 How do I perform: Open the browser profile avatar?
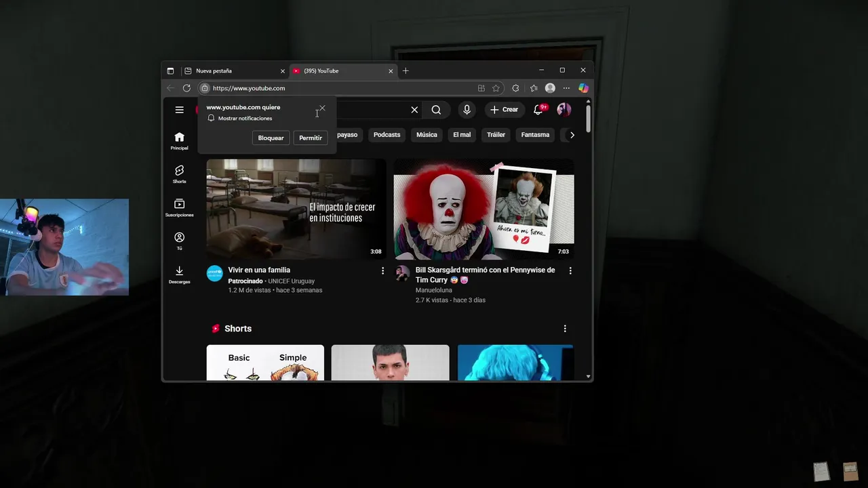[x=550, y=88]
